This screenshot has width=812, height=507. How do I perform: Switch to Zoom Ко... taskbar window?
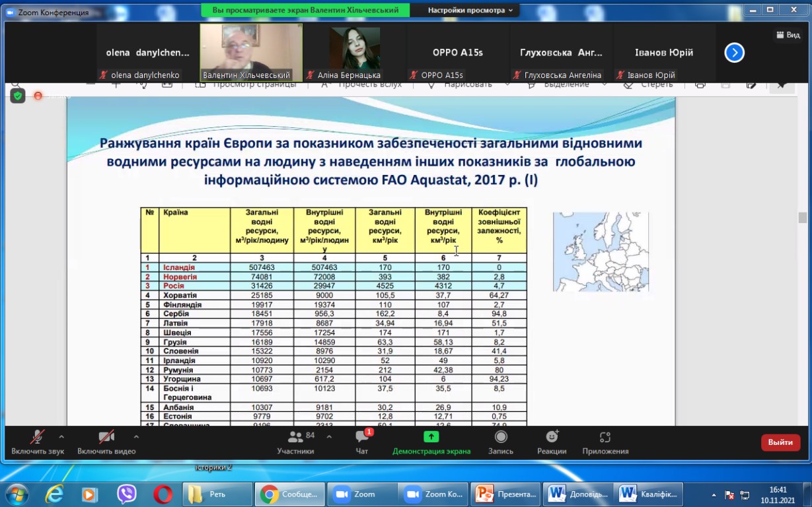(x=434, y=494)
